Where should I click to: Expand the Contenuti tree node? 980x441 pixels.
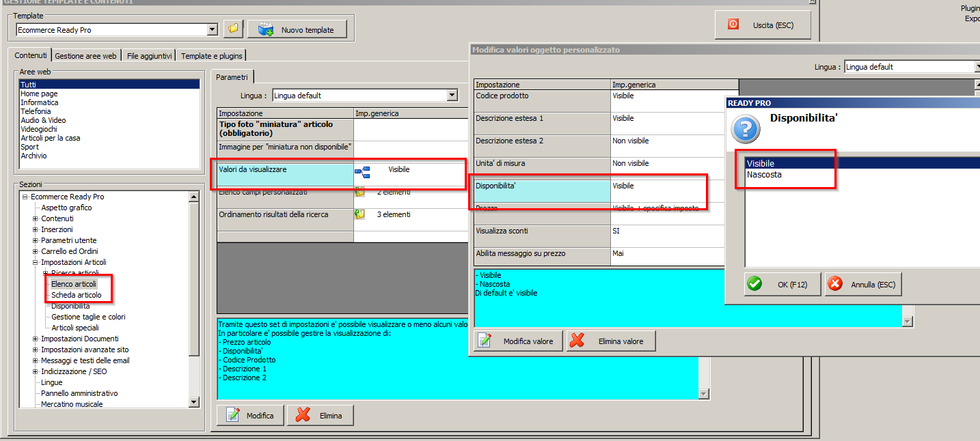[36, 218]
